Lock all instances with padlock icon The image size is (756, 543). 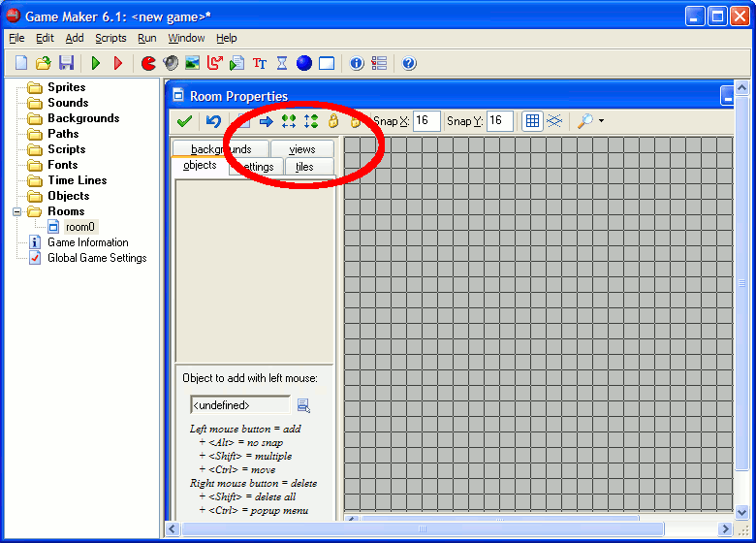tap(333, 121)
